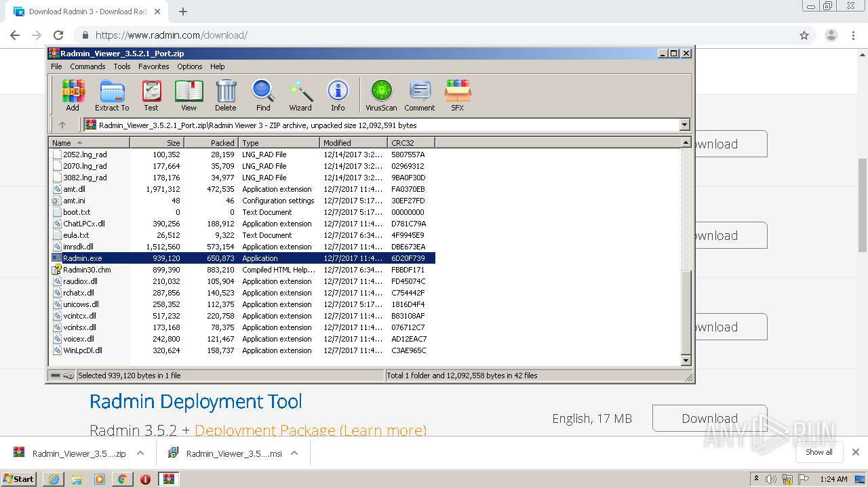Expand the archive path dropdown
This screenshot has height=488, width=868.
(x=684, y=125)
